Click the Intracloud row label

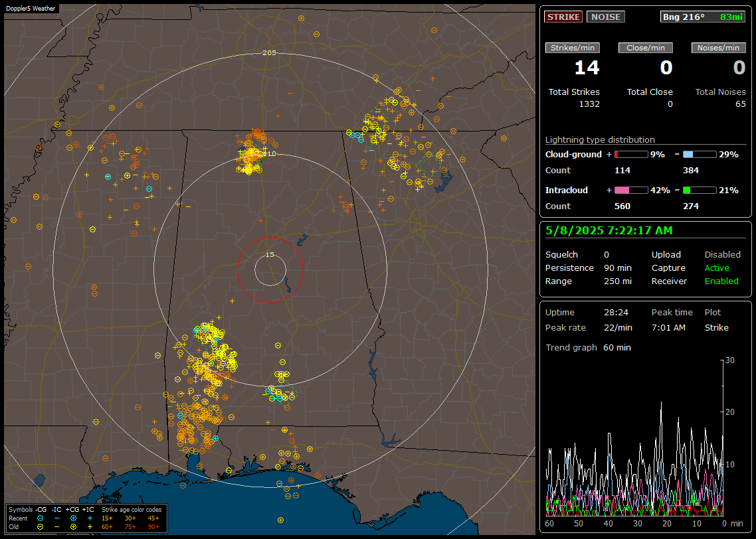pos(567,191)
